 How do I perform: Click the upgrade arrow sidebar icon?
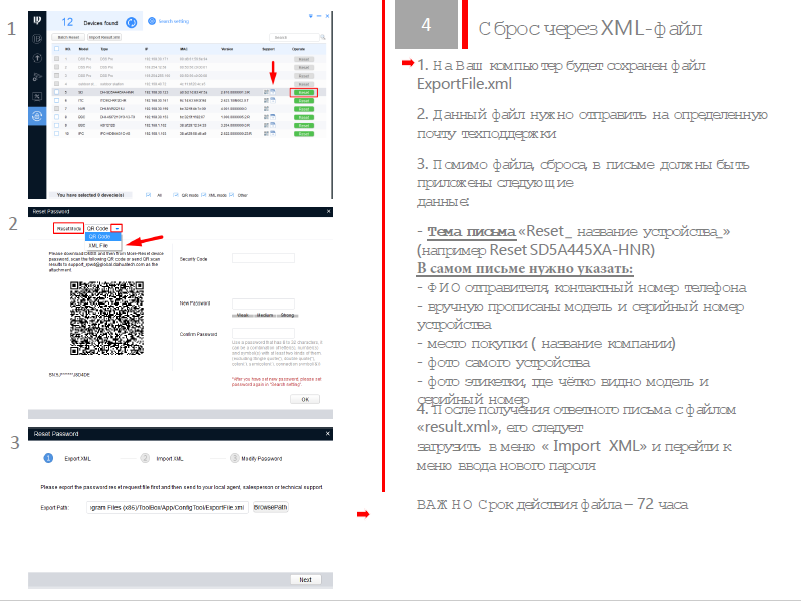[x=37, y=59]
